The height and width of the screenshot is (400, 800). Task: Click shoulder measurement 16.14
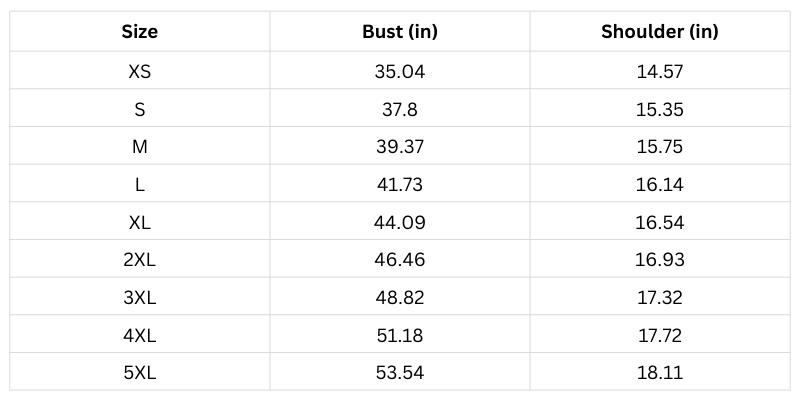660,185
